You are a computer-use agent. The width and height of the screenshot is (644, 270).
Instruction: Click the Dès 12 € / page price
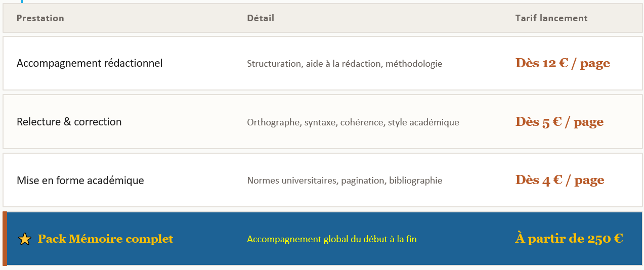click(x=563, y=63)
